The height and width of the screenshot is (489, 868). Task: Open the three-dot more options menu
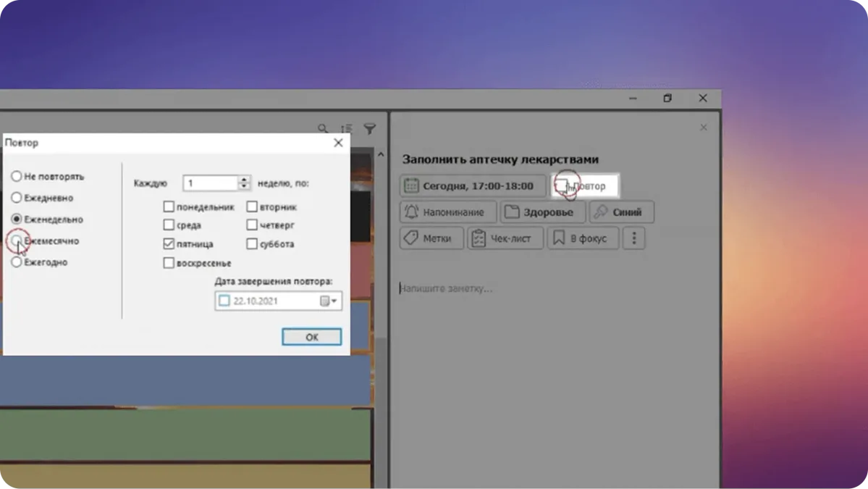coord(634,238)
